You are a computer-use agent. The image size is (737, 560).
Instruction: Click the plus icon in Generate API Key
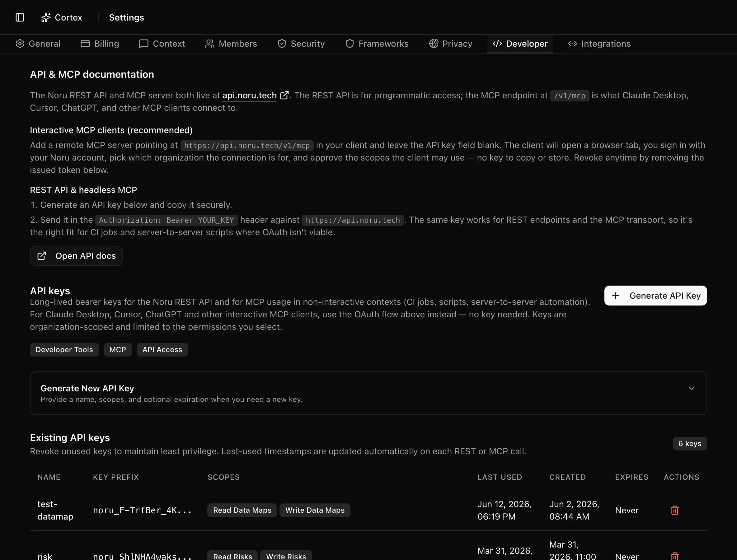click(616, 296)
